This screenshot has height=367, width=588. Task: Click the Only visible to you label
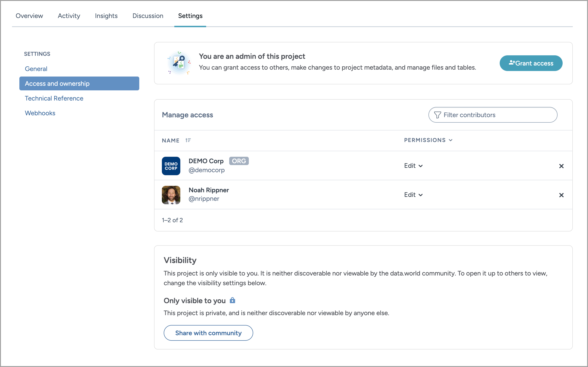click(194, 301)
